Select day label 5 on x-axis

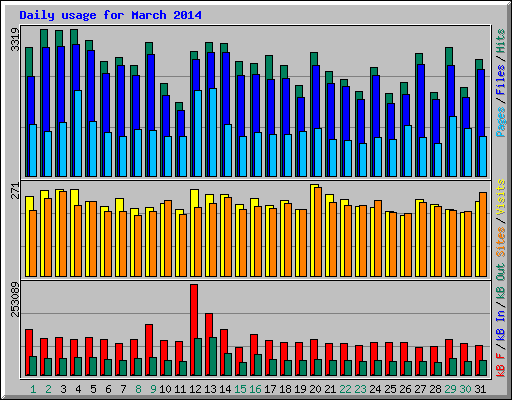93,389
